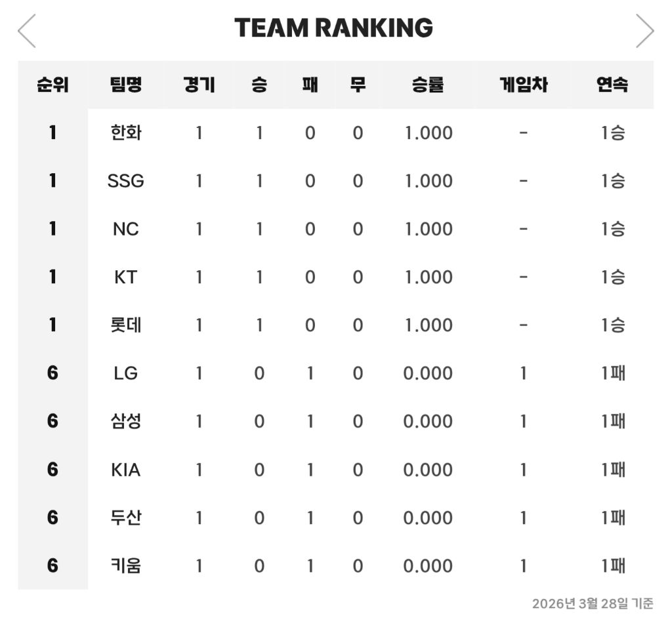
Task: Click the 게임차 column header
Action: [523, 85]
